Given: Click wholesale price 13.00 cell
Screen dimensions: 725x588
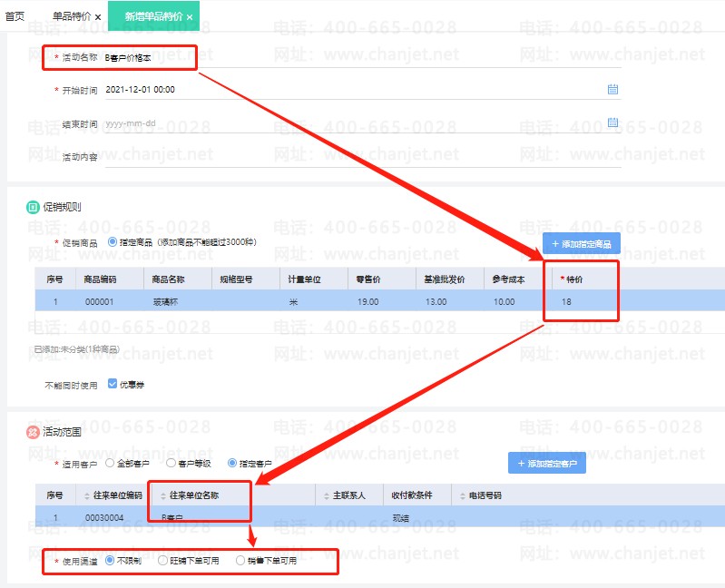Looking at the screenshot, I should pos(436,302).
